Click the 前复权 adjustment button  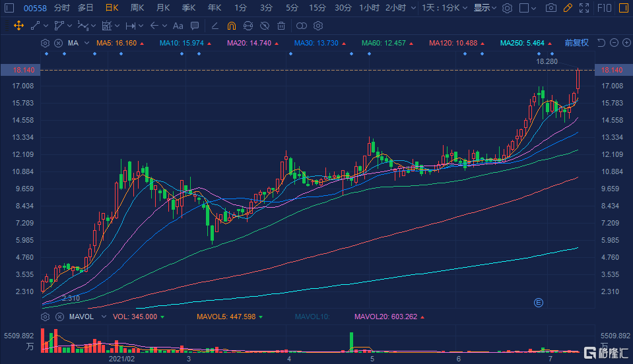click(576, 43)
